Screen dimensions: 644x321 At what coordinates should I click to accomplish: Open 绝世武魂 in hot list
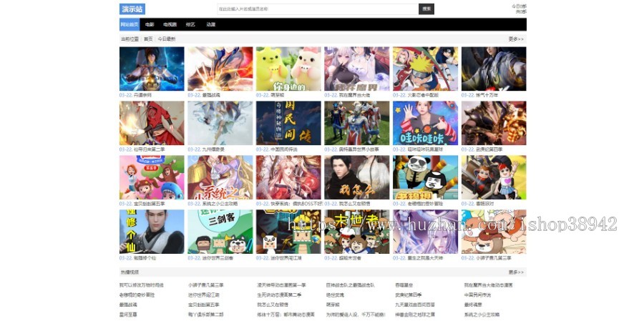point(335,295)
